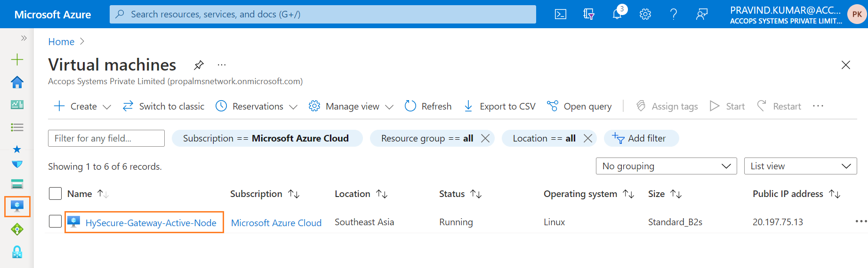Image resolution: width=868 pixels, height=268 pixels.
Task: Sort by the Status column
Action: pos(460,194)
